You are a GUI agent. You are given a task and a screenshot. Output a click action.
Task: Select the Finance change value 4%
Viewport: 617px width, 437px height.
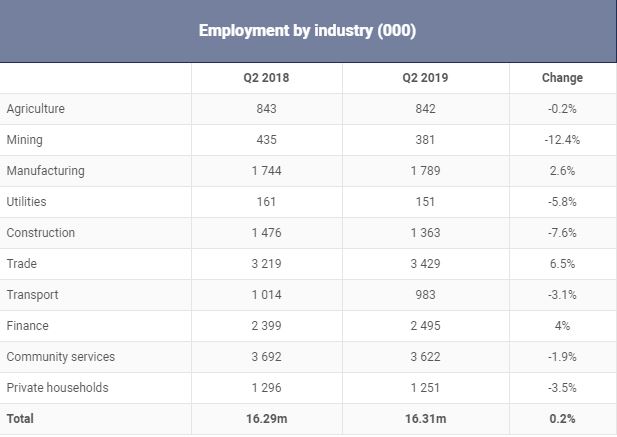click(562, 326)
